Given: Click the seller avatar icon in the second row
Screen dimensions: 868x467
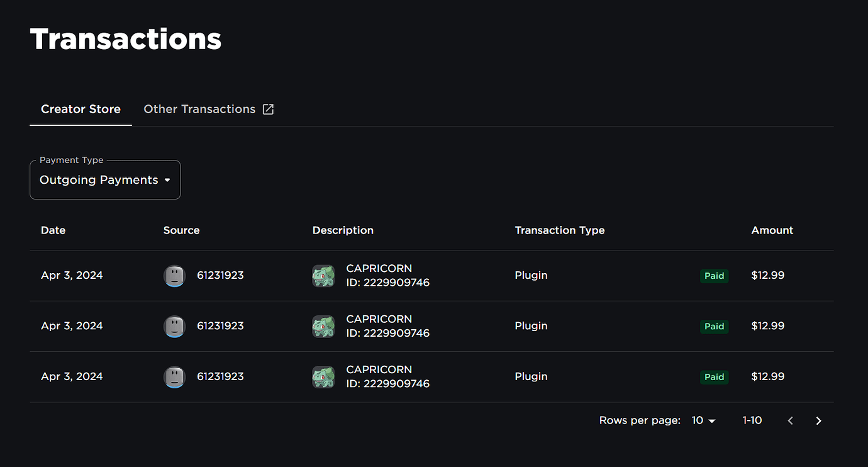Looking at the screenshot, I should (174, 326).
